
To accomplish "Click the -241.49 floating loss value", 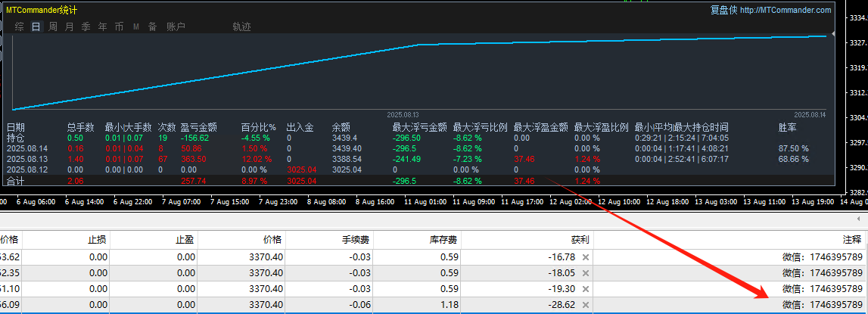I will click(x=407, y=159).
